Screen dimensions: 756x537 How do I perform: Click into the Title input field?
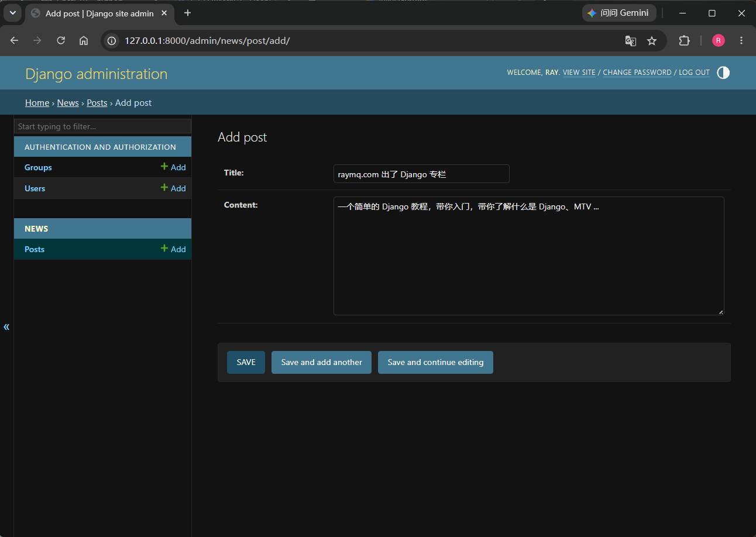pyautogui.click(x=421, y=174)
